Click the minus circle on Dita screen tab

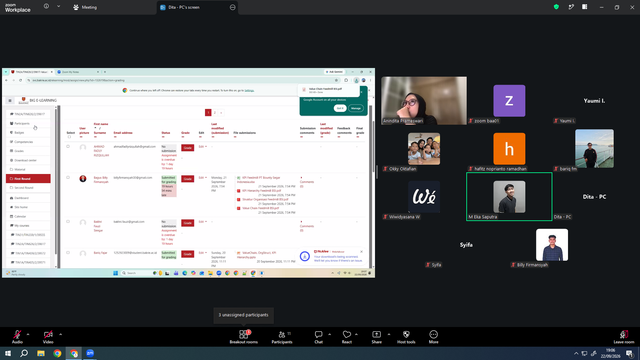click(x=233, y=7)
